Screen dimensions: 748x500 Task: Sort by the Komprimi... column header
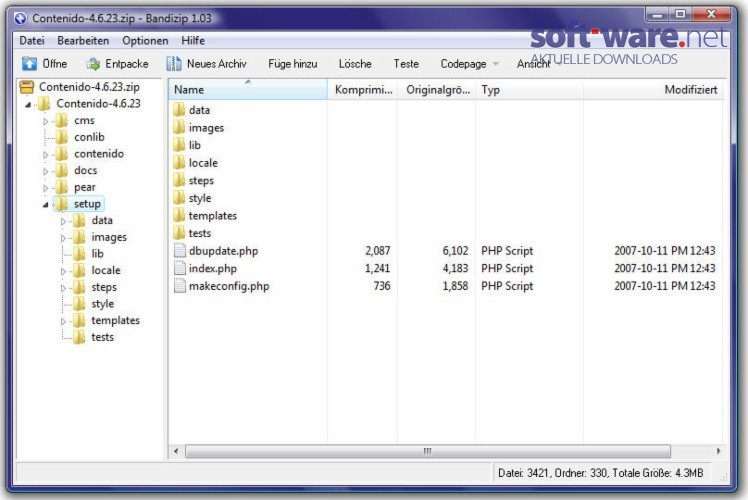(363, 90)
